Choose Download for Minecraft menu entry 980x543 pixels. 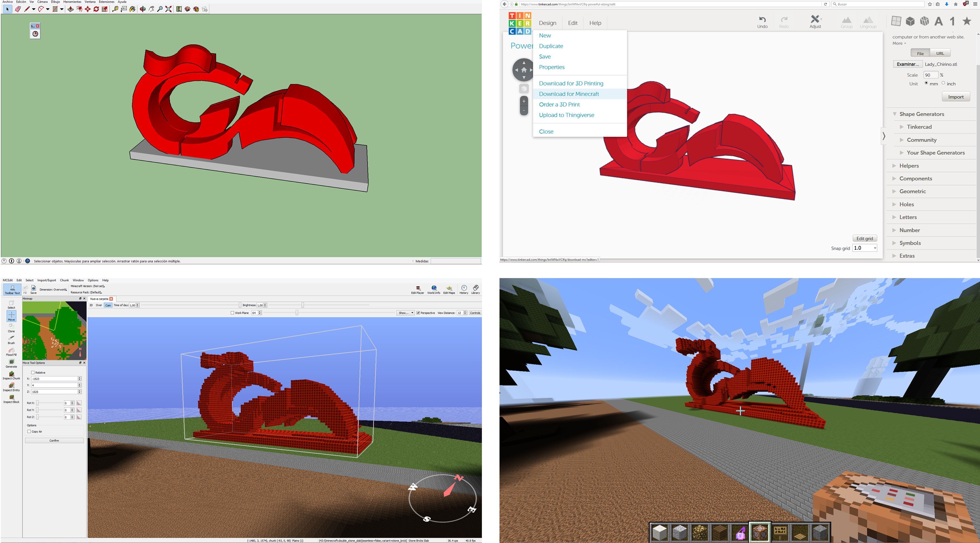point(569,94)
